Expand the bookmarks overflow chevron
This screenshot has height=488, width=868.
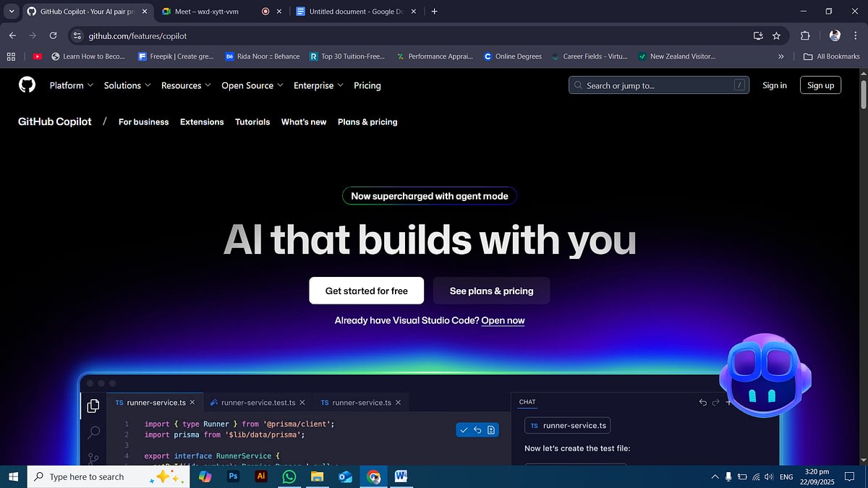780,56
